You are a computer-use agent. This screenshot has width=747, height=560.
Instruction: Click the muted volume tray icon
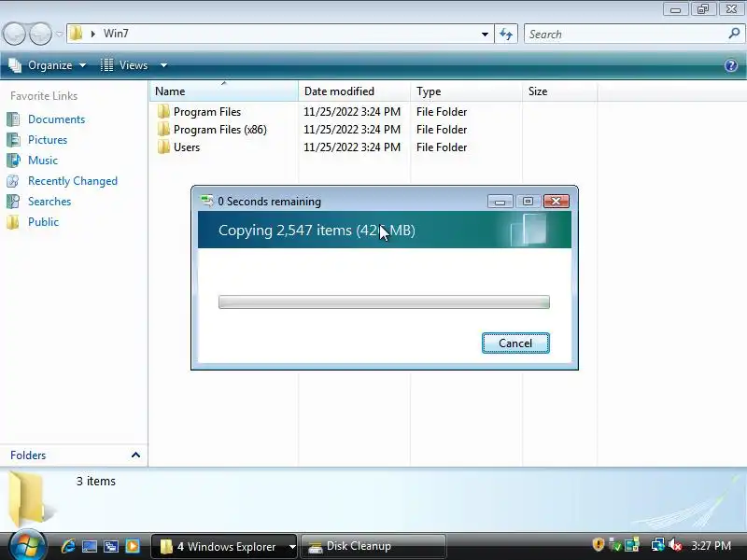(x=674, y=544)
